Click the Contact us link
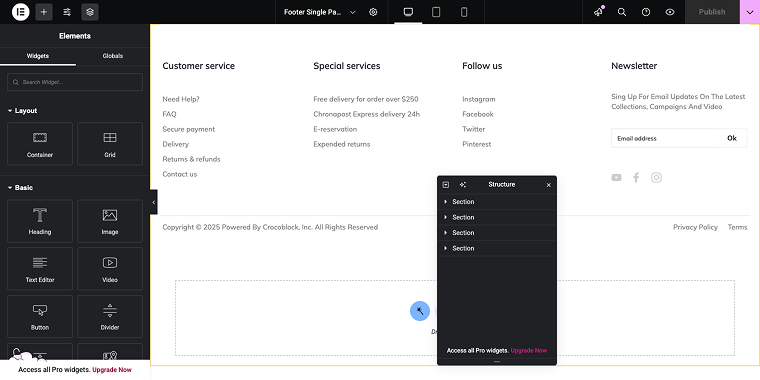 point(180,174)
